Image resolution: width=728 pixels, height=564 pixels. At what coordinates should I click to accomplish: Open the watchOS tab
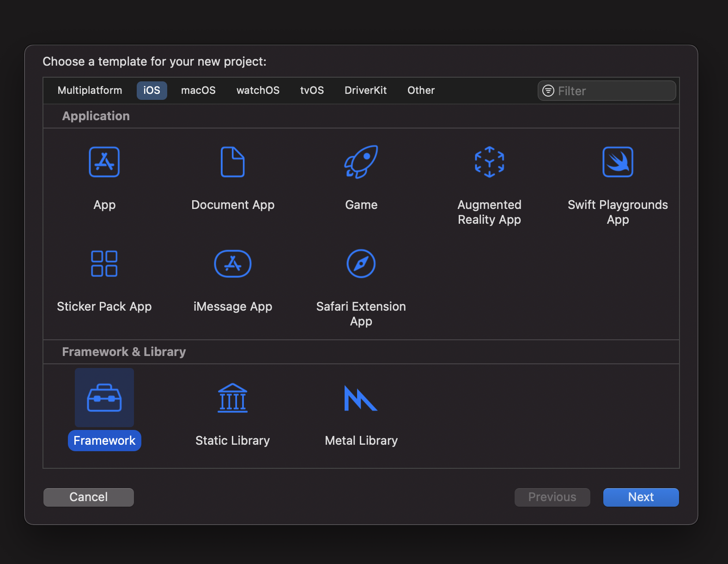coord(258,90)
